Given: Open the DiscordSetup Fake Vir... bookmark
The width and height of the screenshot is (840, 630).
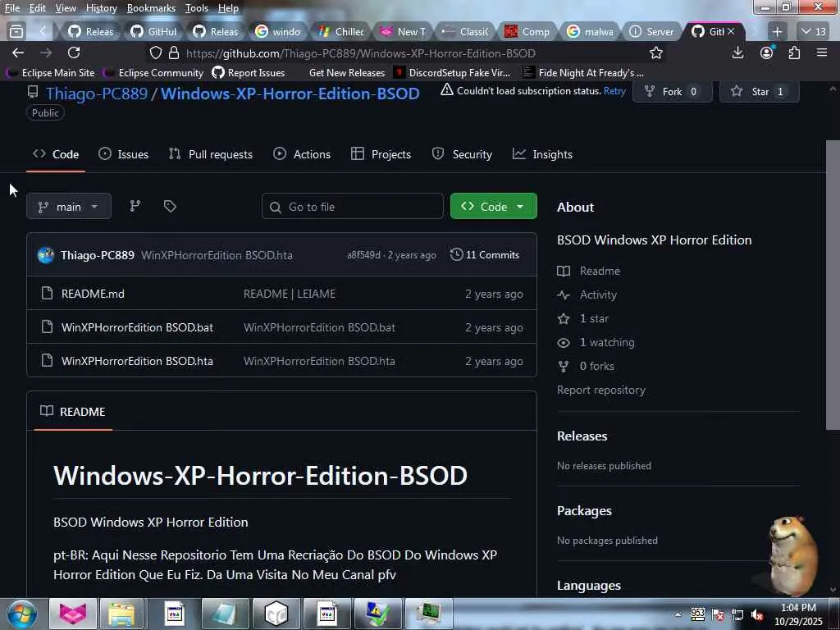Looking at the screenshot, I should pyautogui.click(x=452, y=72).
